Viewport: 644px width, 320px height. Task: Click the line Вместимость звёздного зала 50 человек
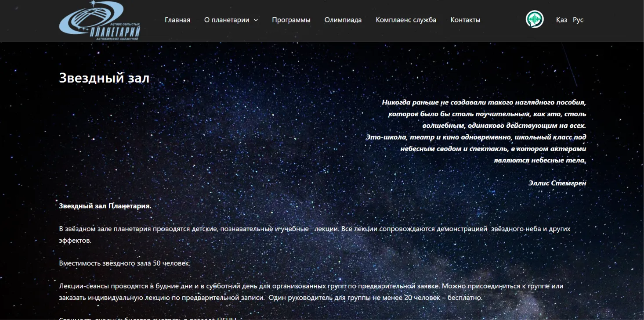(125, 263)
